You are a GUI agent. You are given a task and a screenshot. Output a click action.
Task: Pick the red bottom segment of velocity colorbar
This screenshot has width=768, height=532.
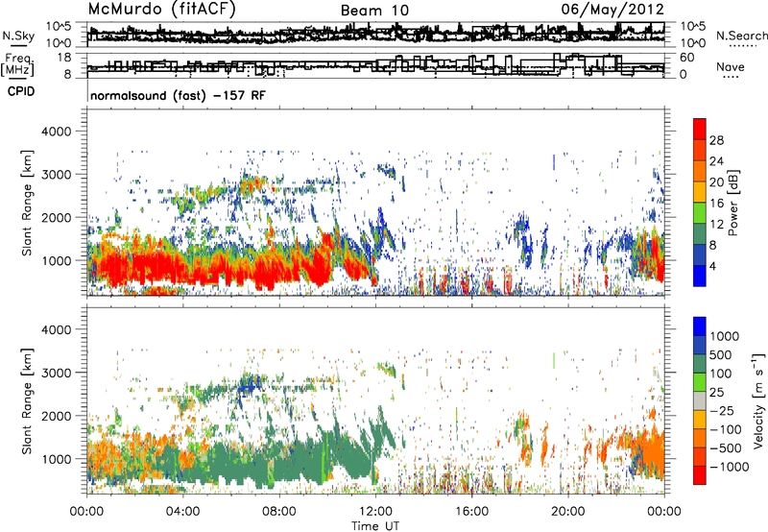click(700, 475)
